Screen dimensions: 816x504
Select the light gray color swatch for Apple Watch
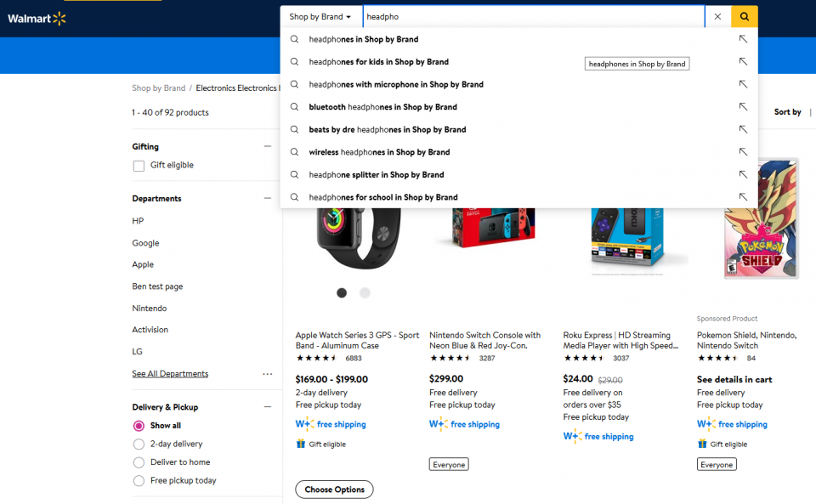tap(365, 293)
